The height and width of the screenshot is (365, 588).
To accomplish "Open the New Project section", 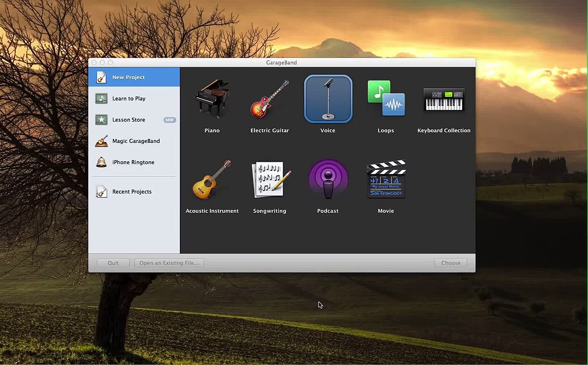I will [134, 77].
